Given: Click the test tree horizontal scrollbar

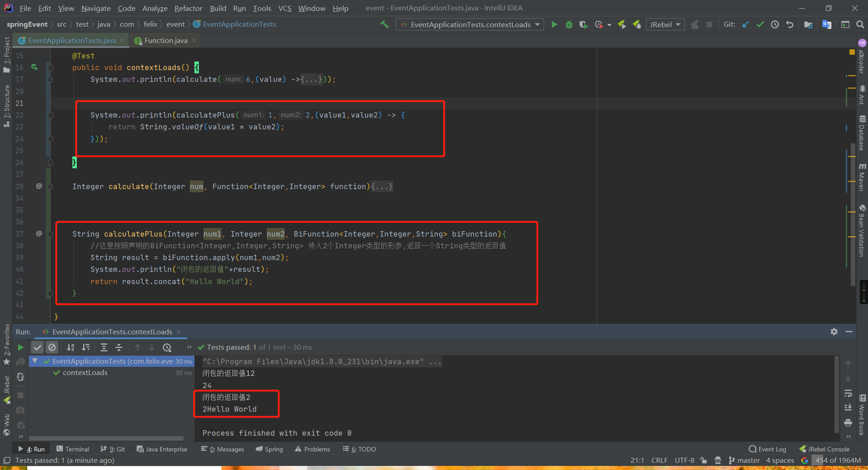Looking at the screenshot, I should tap(106, 438).
